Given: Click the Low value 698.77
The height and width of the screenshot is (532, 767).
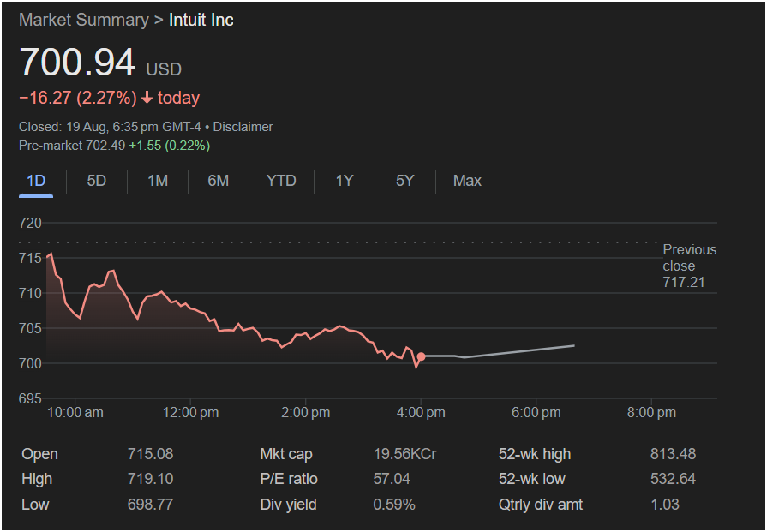Looking at the screenshot, I should (150, 504).
